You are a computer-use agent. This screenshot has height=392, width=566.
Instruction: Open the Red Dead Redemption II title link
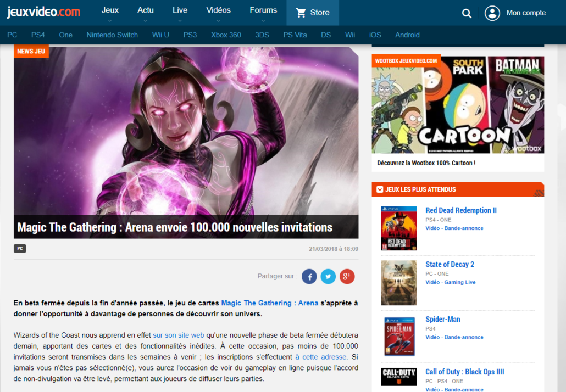[x=461, y=210]
